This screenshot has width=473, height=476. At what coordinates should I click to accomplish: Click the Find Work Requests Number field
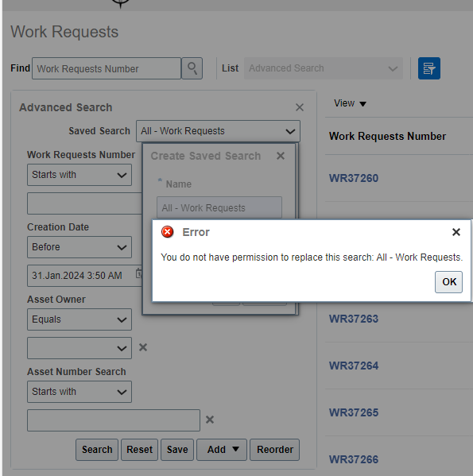click(107, 68)
